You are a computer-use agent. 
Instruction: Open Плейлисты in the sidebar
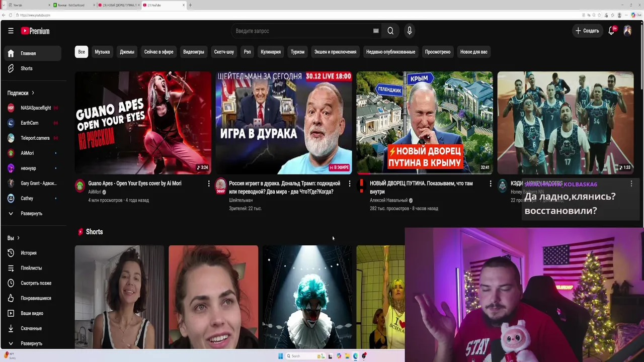coord(33,268)
